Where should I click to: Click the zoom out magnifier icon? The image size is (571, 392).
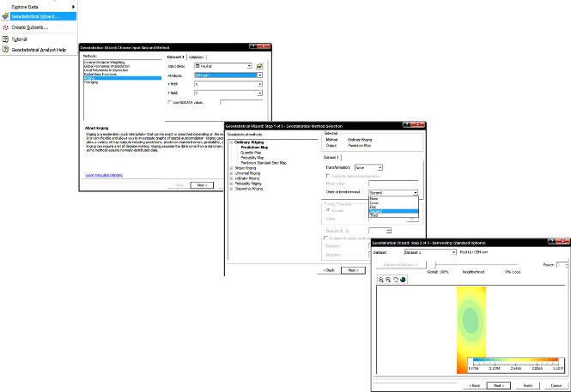pyautogui.click(x=388, y=280)
